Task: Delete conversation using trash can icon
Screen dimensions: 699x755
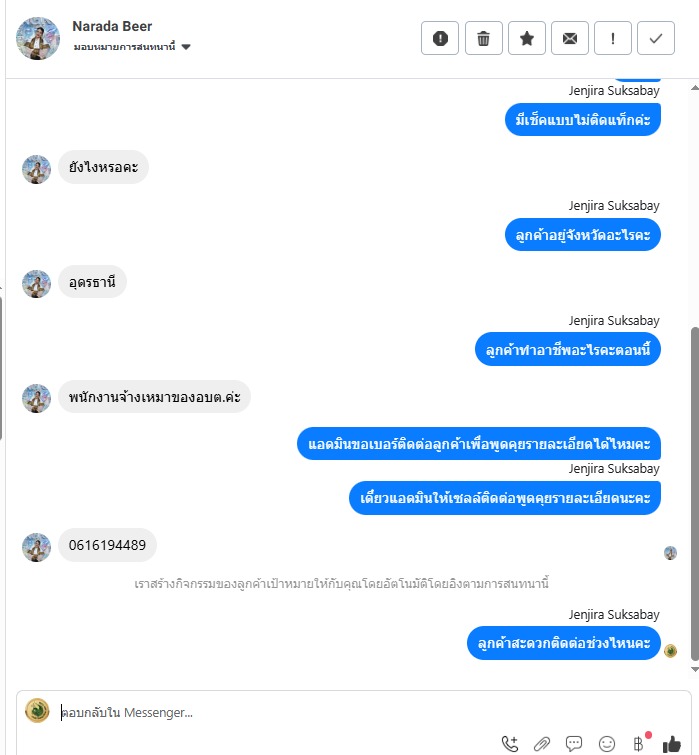Action: [x=483, y=38]
